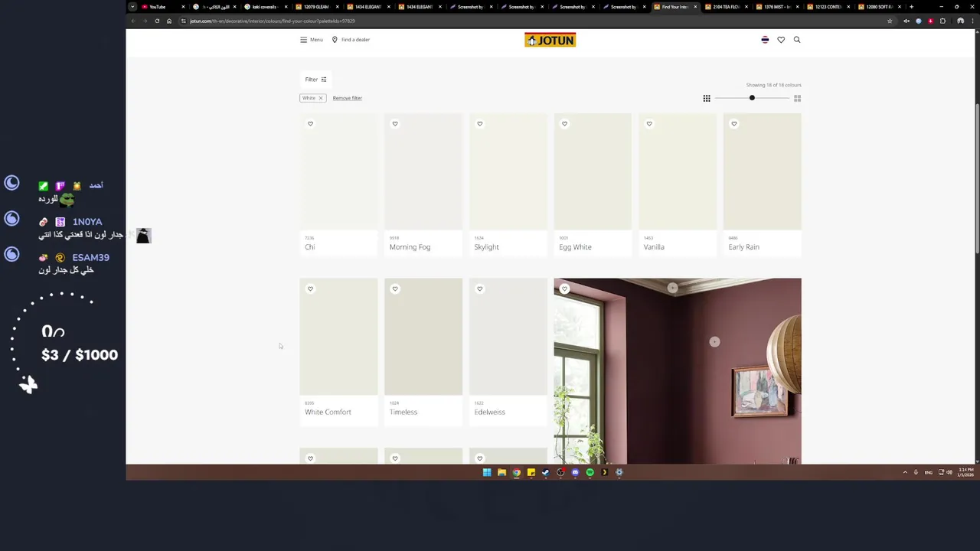Click the Jotun logo
Viewport: 980px width, 551px height.
pos(550,40)
